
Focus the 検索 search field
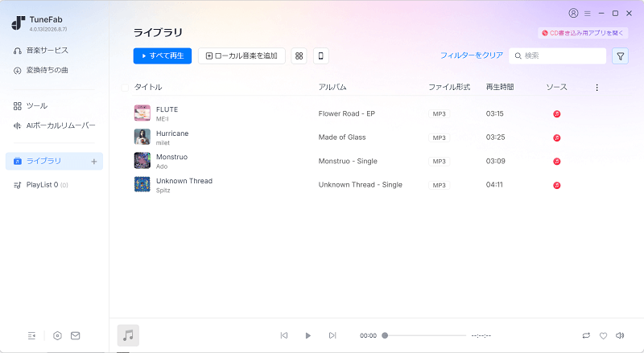click(557, 55)
